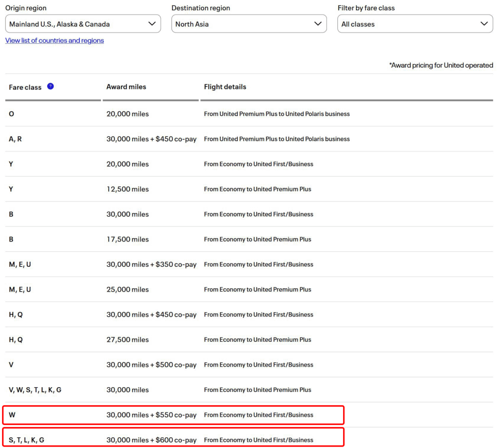The height and width of the screenshot is (448, 499).
Task: Select the highlighted $550 co-pay W fare row
Action: 173,415
